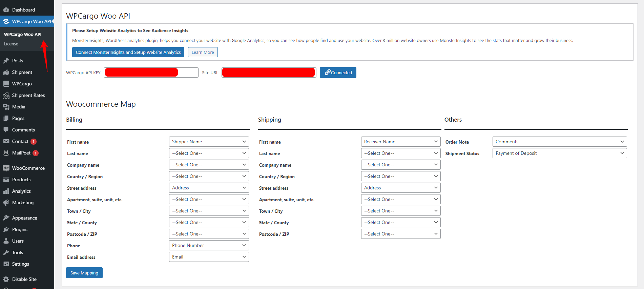Click the Media icon in sidebar
Screen dimensions: 644x289
point(6,107)
